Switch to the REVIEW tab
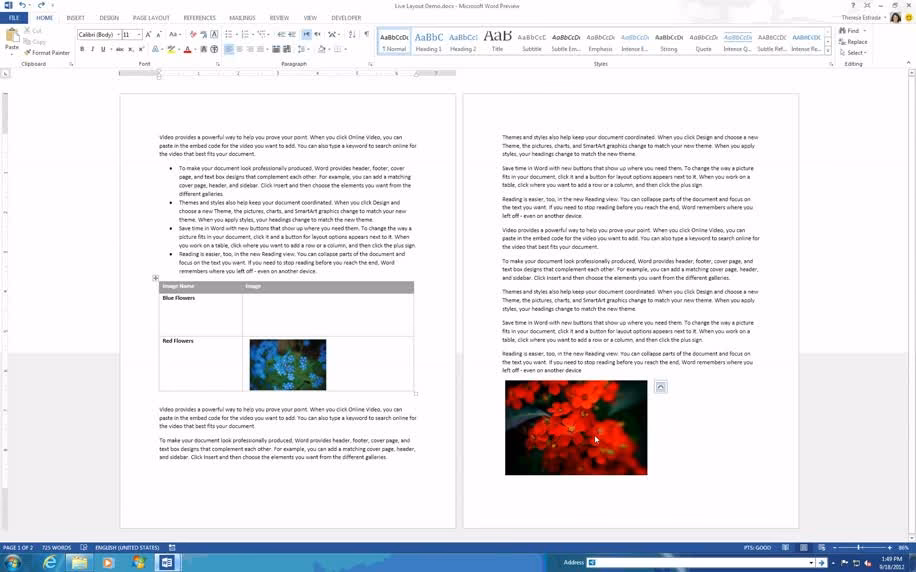Screen dimensions: 916x572 [279, 18]
